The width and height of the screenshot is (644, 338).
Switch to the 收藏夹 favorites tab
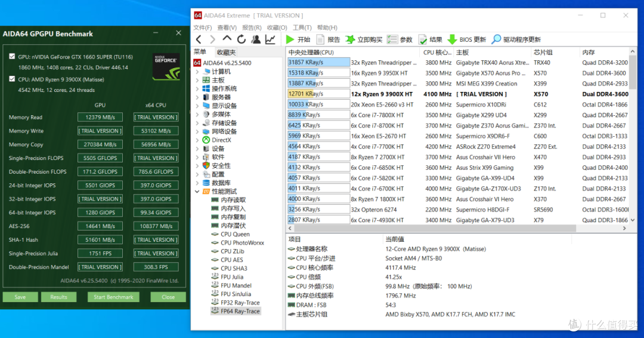[x=227, y=52]
